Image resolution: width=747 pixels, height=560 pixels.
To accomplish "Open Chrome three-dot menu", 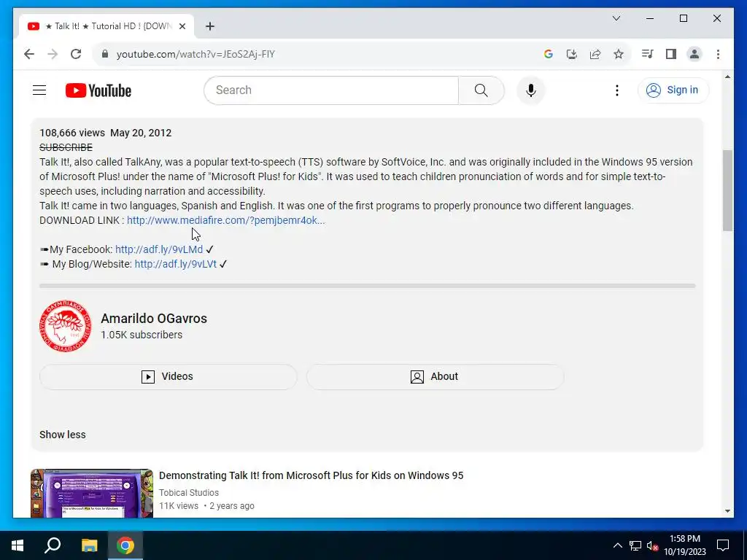I will pos(718,54).
